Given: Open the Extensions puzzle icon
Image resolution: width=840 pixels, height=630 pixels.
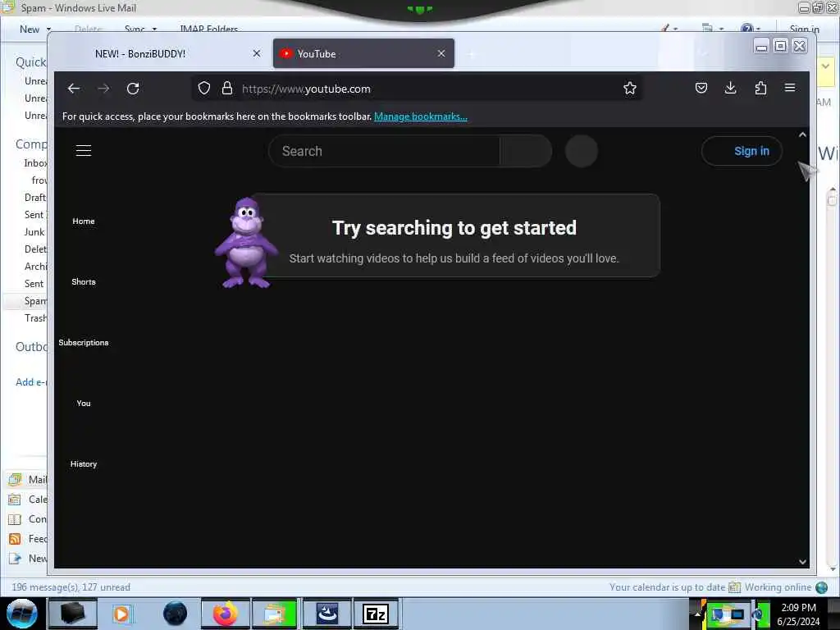Looking at the screenshot, I should click(760, 88).
